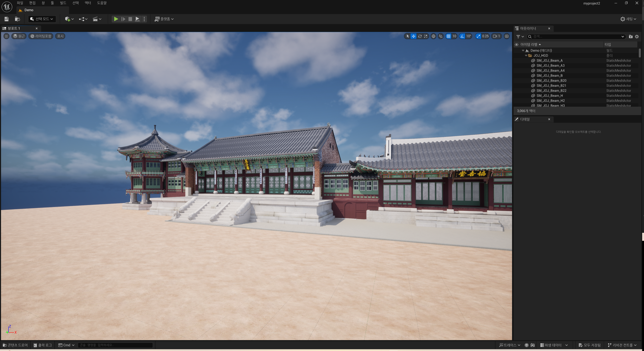Toggle rotation angle snapping

coord(462,36)
